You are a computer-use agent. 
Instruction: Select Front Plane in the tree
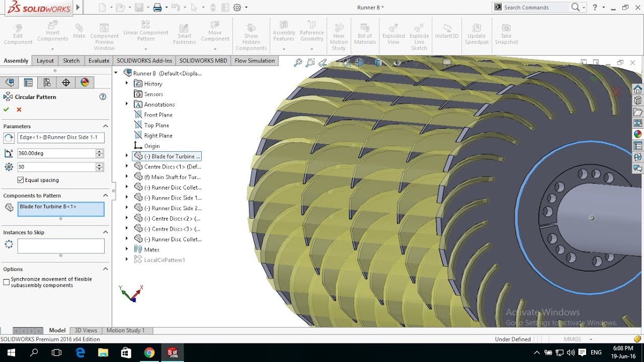(158, 115)
